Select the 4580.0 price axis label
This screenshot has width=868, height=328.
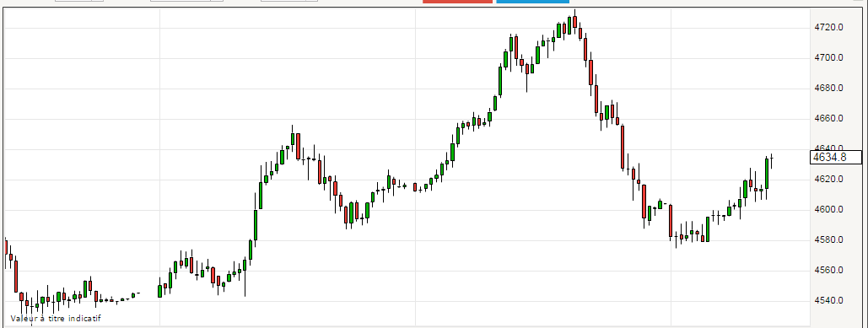(x=828, y=240)
